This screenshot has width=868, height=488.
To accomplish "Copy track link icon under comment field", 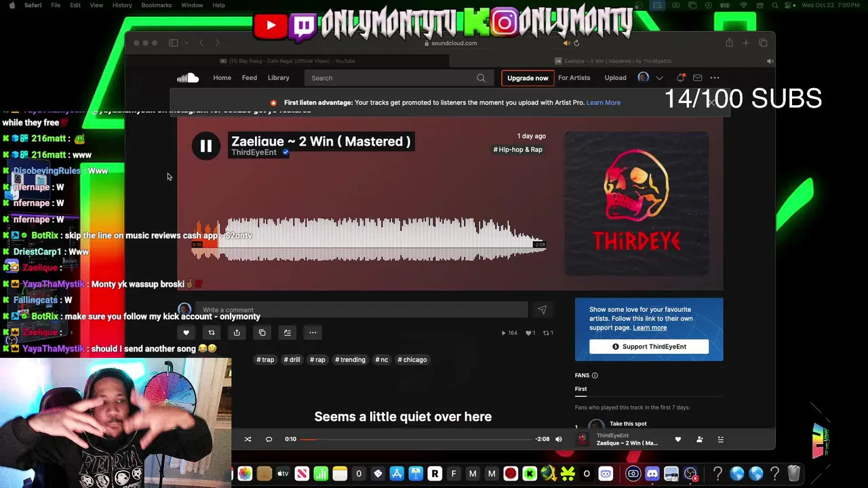I will (x=262, y=333).
